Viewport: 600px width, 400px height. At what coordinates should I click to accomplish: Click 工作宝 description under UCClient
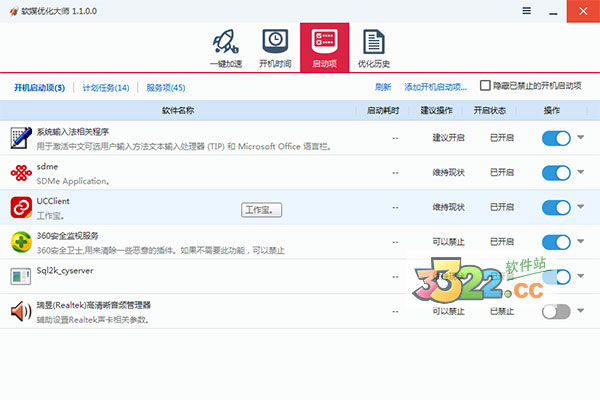(50, 216)
